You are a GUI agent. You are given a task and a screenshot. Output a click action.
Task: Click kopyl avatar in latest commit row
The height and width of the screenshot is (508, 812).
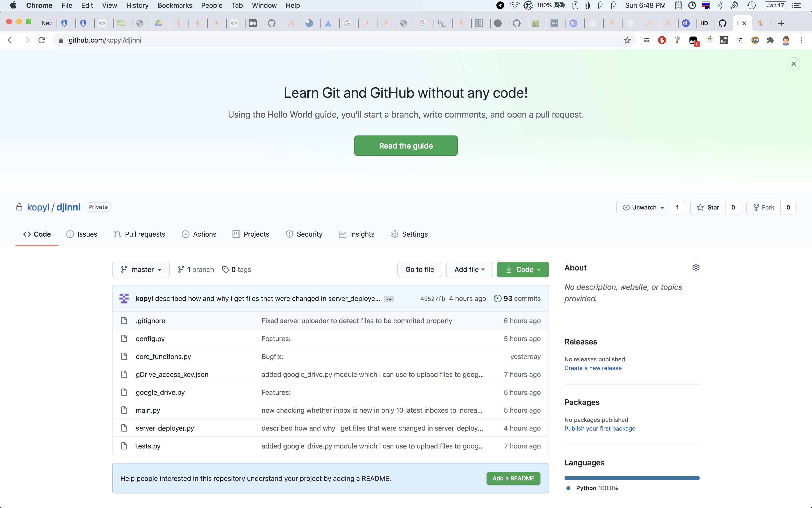(124, 298)
